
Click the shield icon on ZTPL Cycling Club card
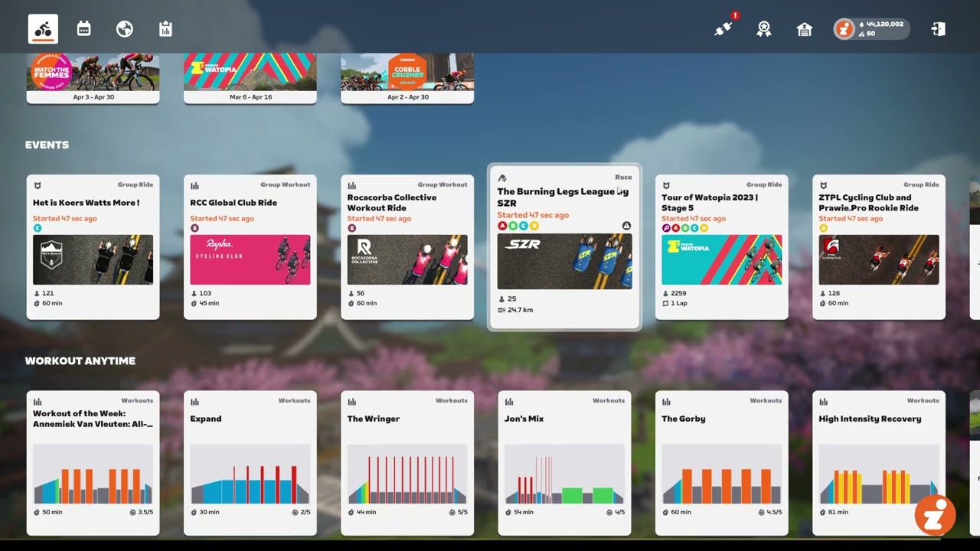tap(823, 185)
